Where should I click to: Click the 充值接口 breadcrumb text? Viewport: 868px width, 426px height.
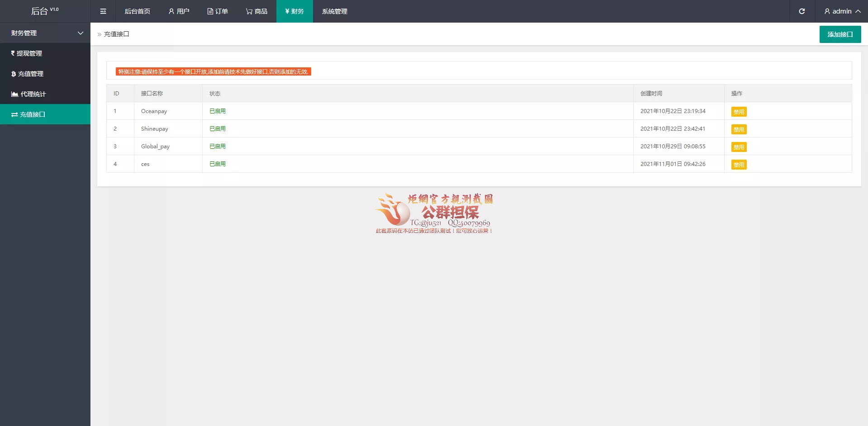click(116, 34)
